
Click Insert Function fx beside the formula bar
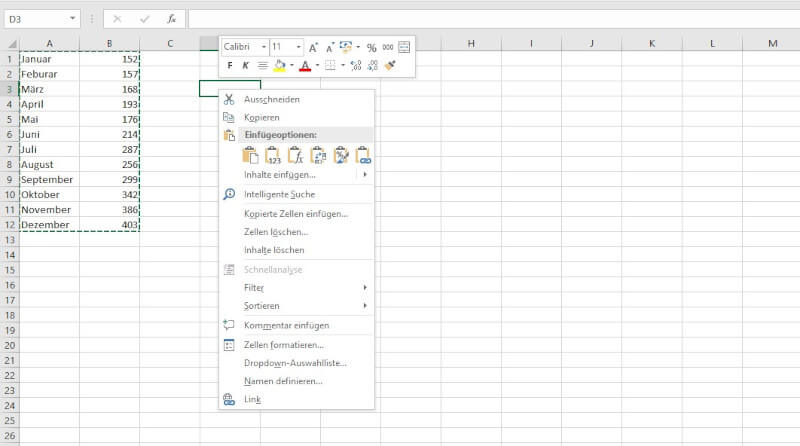pos(171,19)
